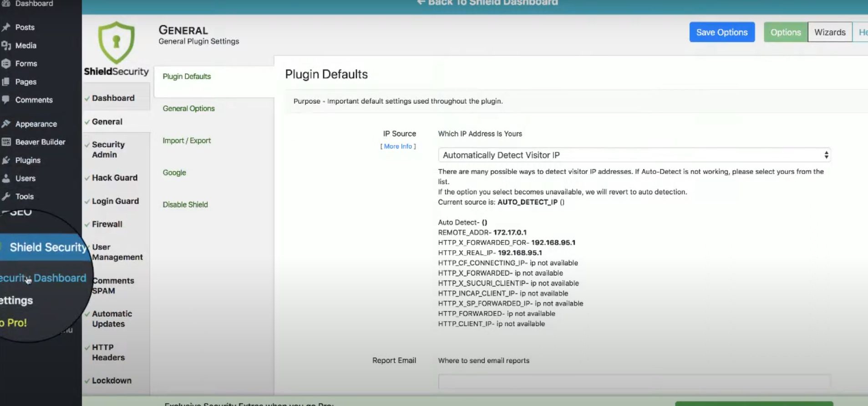Open the User Management module
868x406 pixels.
[x=117, y=252]
